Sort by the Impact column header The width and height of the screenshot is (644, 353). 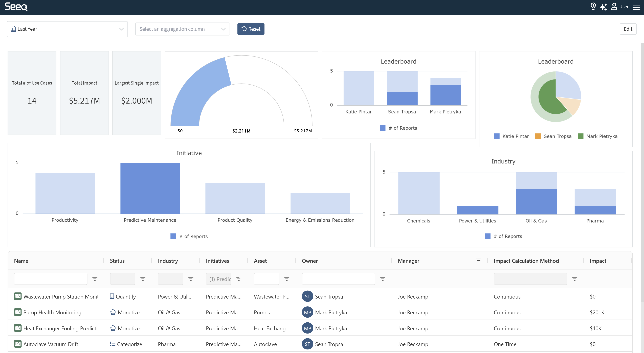(x=598, y=261)
